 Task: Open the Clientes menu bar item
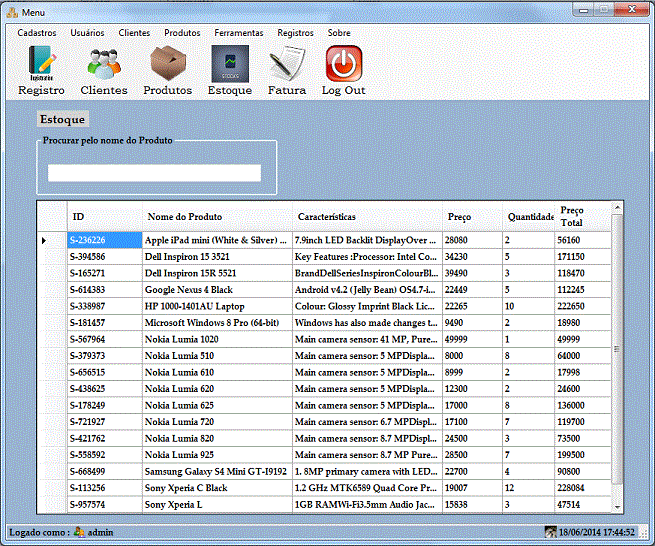(134, 33)
